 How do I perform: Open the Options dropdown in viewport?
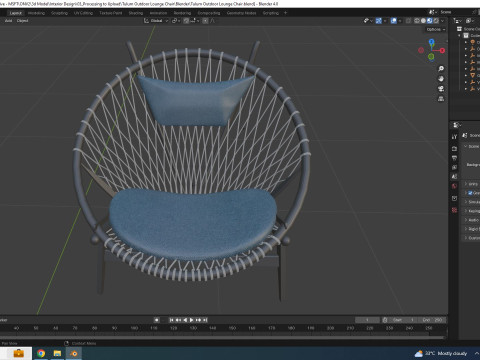tap(436, 29)
